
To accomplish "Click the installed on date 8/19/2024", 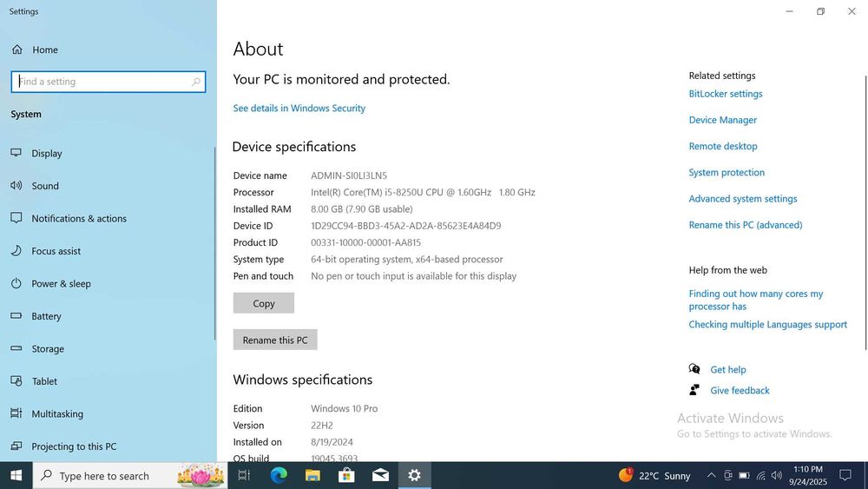I will coord(332,442).
